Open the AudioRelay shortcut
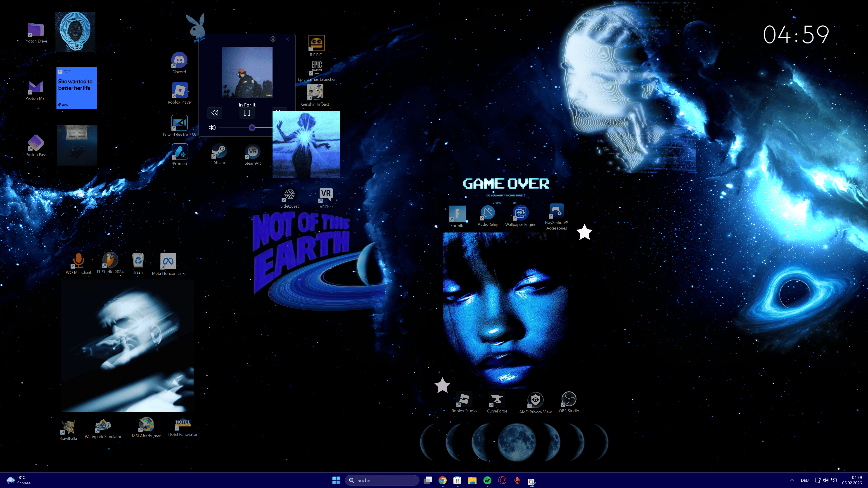This screenshot has width=868, height=488. (487, 216)
